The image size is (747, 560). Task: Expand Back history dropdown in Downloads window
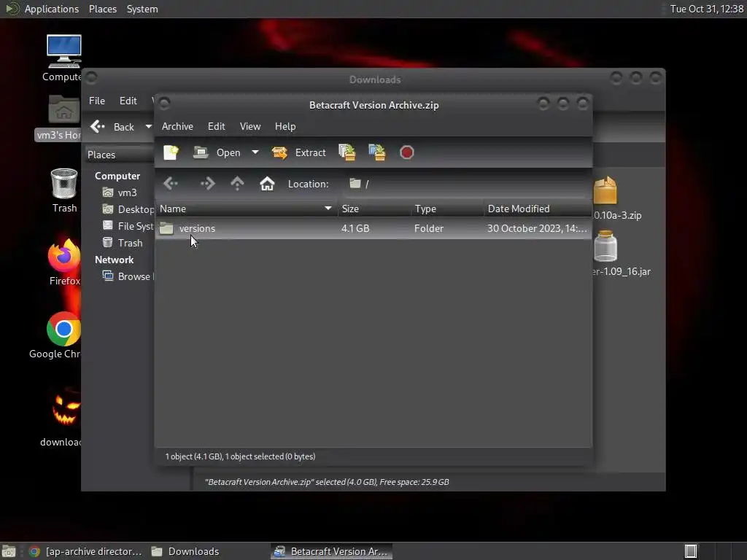[x=148, y=127]
